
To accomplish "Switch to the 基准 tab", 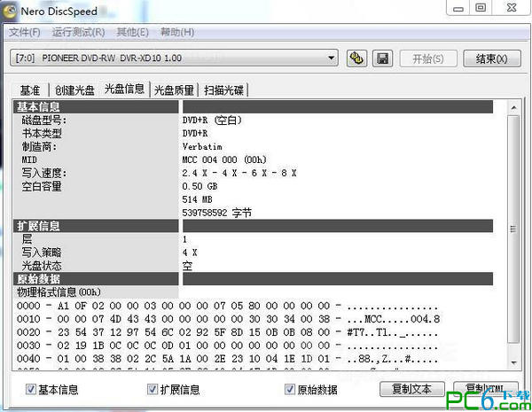I will (x=30, y=89).
